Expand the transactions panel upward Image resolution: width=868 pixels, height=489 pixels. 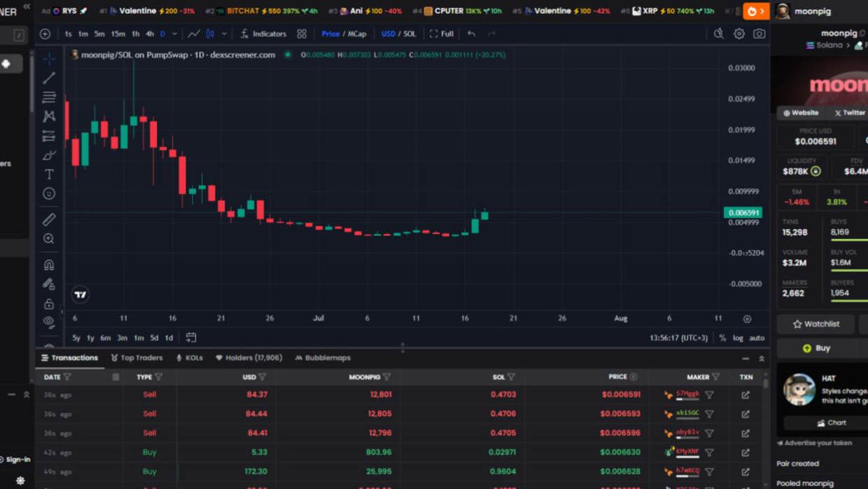click(x=762, y=358)
